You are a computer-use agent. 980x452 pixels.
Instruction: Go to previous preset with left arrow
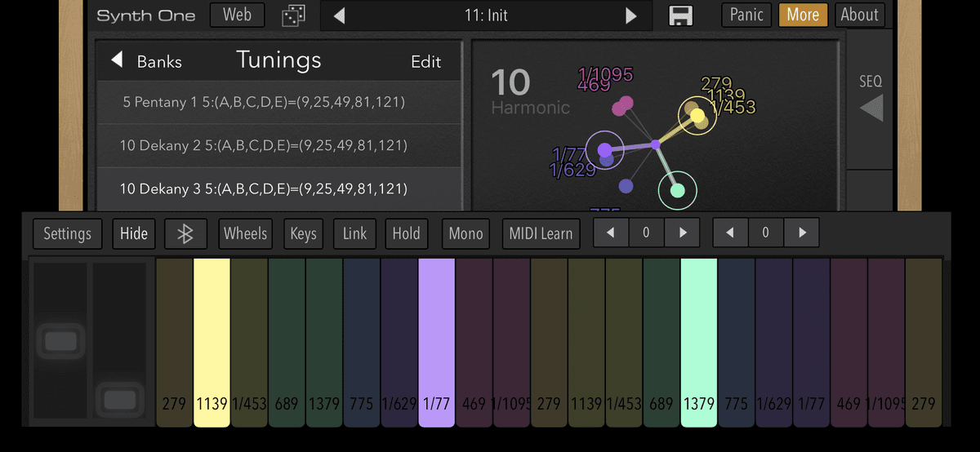340,16
